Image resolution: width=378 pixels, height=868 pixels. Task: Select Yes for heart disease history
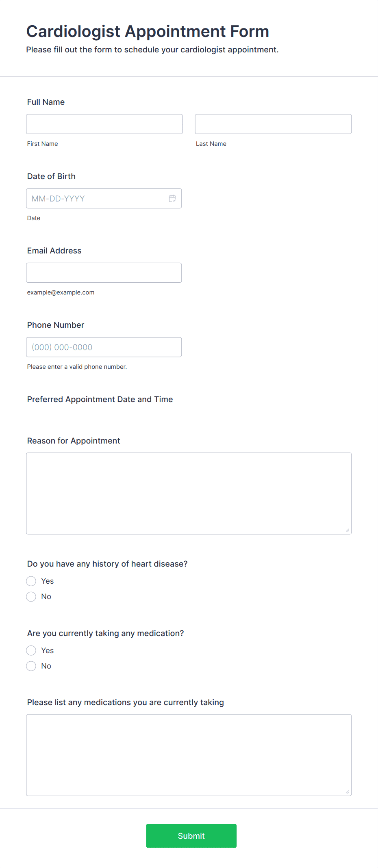click(31, 581)
